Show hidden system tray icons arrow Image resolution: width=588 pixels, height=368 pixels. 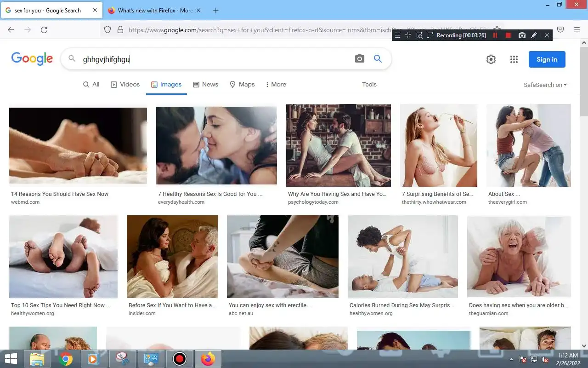511,359
